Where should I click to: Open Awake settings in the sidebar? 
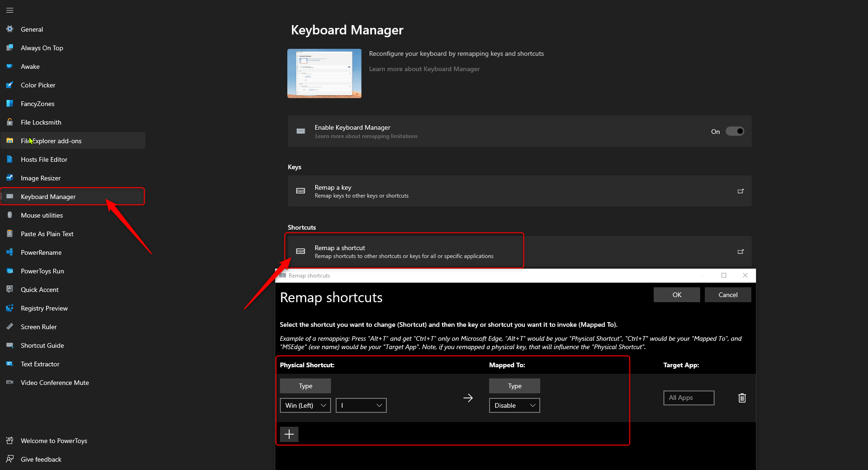coord(73,66)
